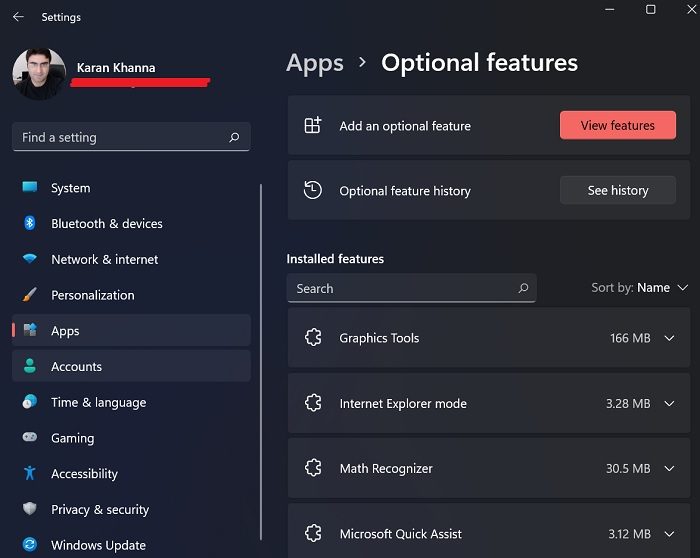Screen dimensions: 700x558
Task: Select the Personalization paintbrush icon
Action: point(30,295)
